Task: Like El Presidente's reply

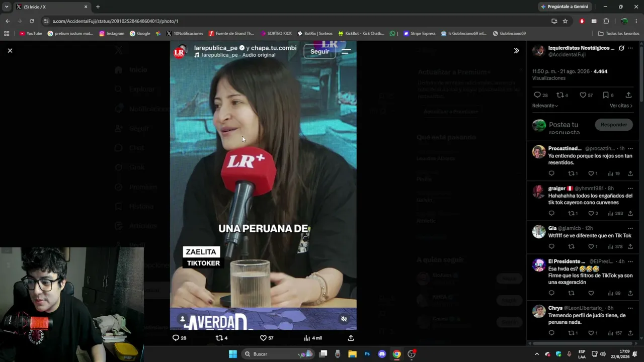Action: (591, 293)
